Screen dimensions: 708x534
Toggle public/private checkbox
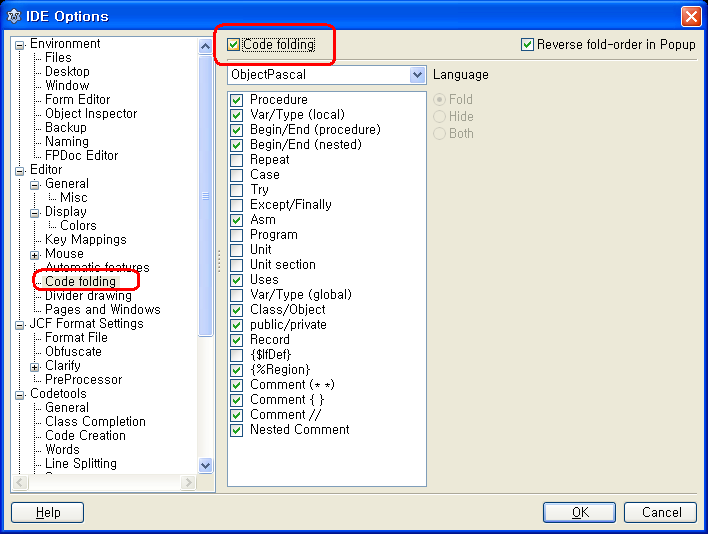(x=236, y=325)
